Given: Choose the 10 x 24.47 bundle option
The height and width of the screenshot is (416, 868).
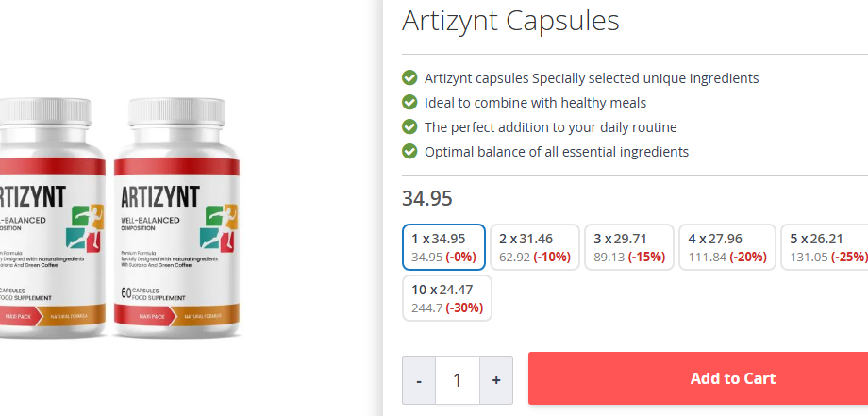Looking at the screenshot, I should (447, 298).
